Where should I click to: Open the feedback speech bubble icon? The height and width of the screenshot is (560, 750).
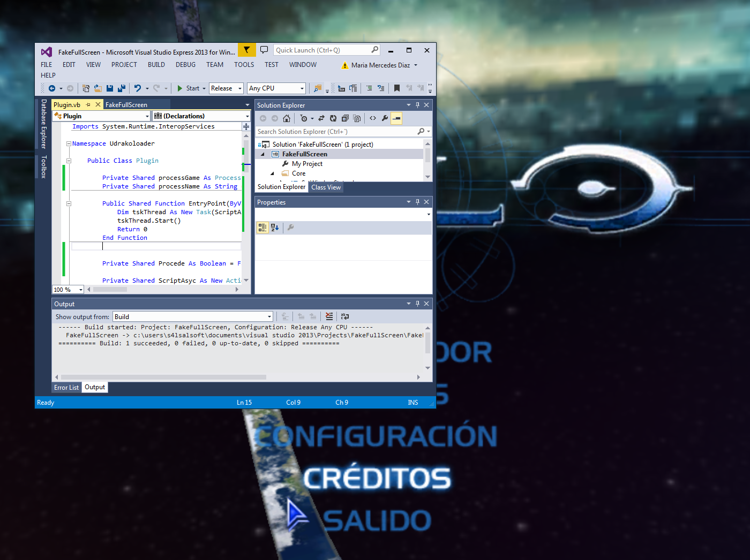(x=264, y=50)
